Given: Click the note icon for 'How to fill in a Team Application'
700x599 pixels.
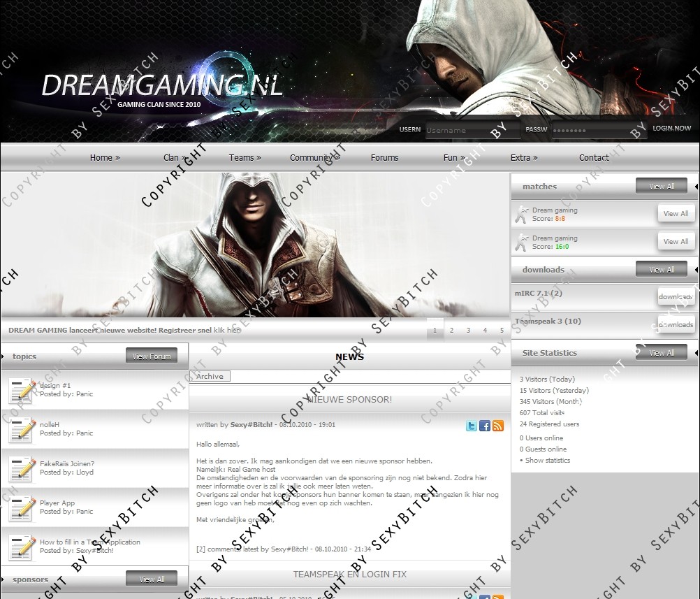Looking at the screenshot, I should click(x=22, y=547).
